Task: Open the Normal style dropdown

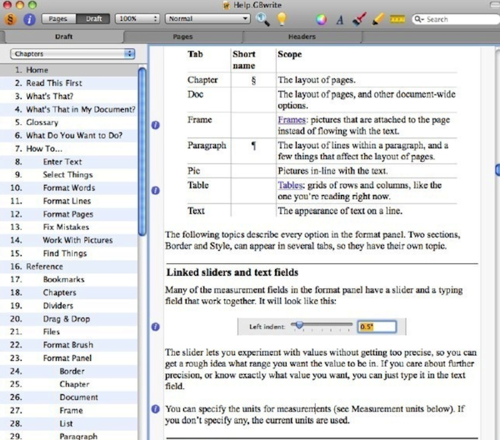Action: click(x=208, y=19)
